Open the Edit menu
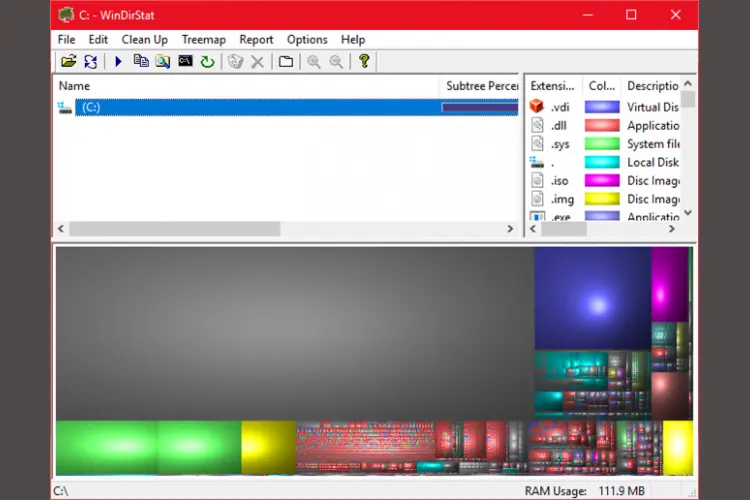 point(98,40)
